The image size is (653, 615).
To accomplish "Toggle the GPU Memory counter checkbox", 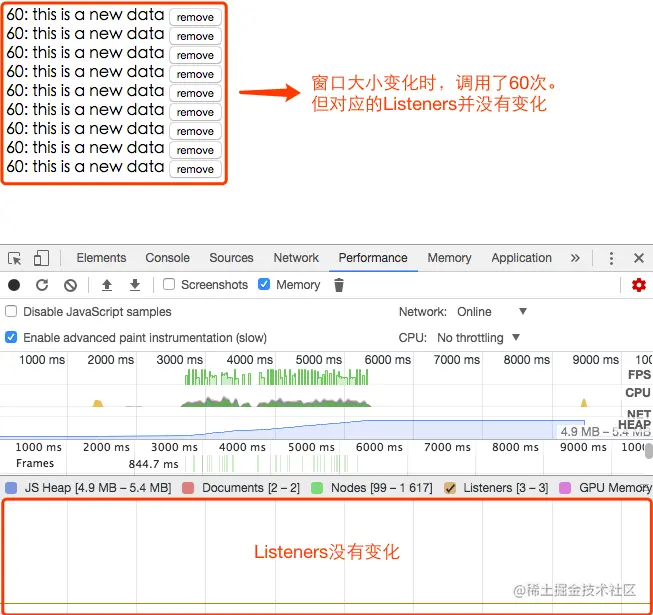I will (x=565, y=488).
